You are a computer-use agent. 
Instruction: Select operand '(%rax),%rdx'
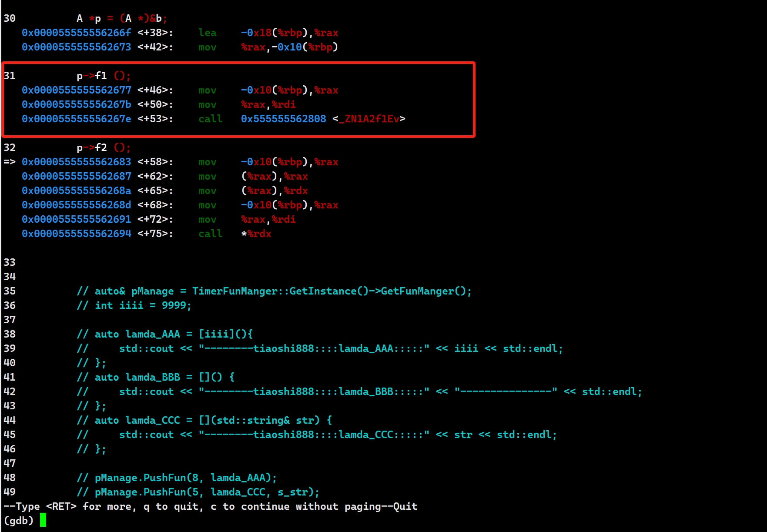275,191
